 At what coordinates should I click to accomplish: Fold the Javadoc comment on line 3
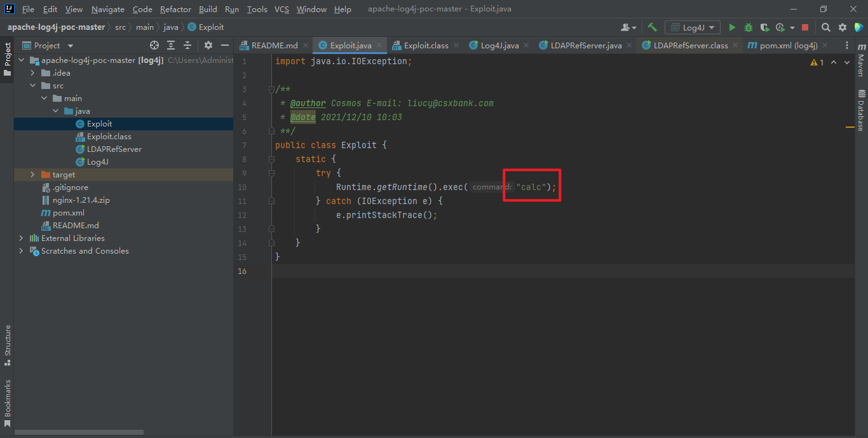[x=271, y=89]
